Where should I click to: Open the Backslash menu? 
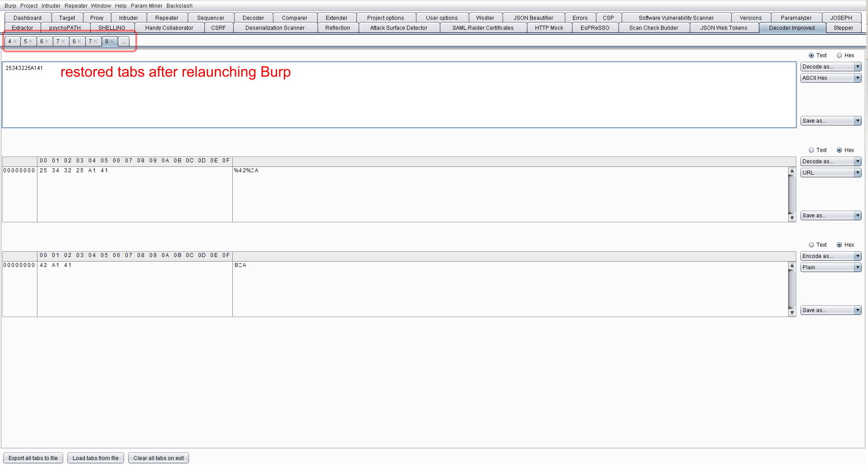(x=179, y=6)
